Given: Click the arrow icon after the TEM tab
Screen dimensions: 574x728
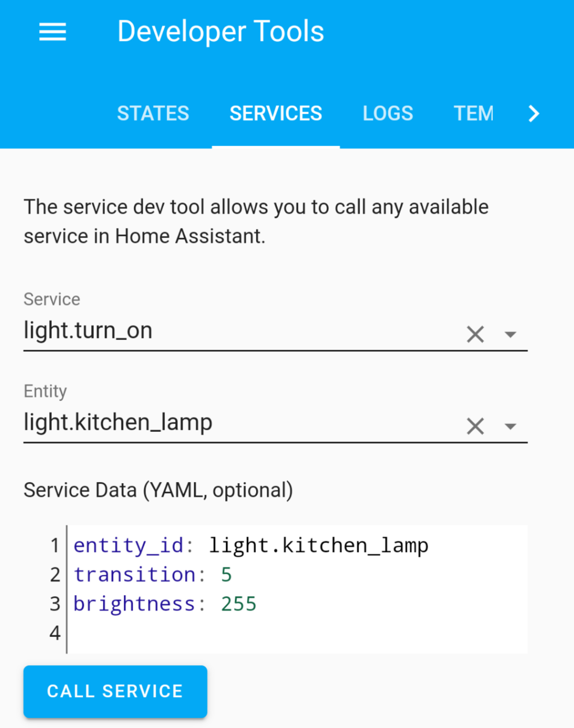Looking at the screenshot, I should tap(533, 114).
